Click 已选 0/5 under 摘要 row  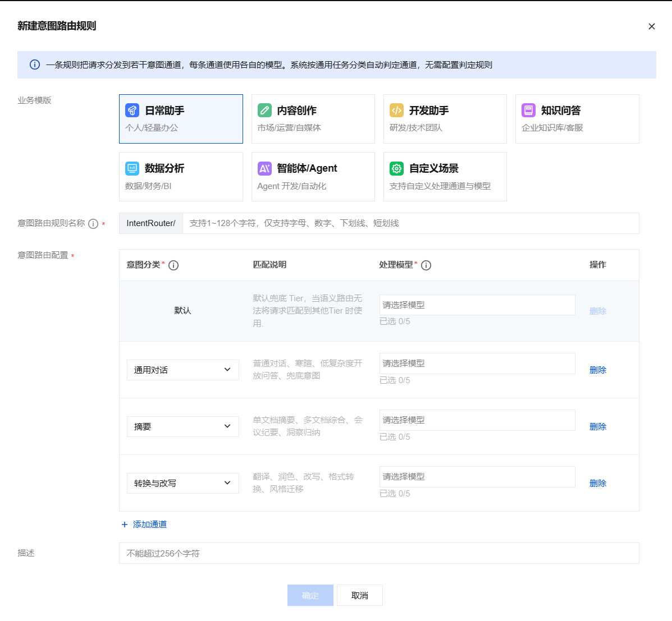395,437
